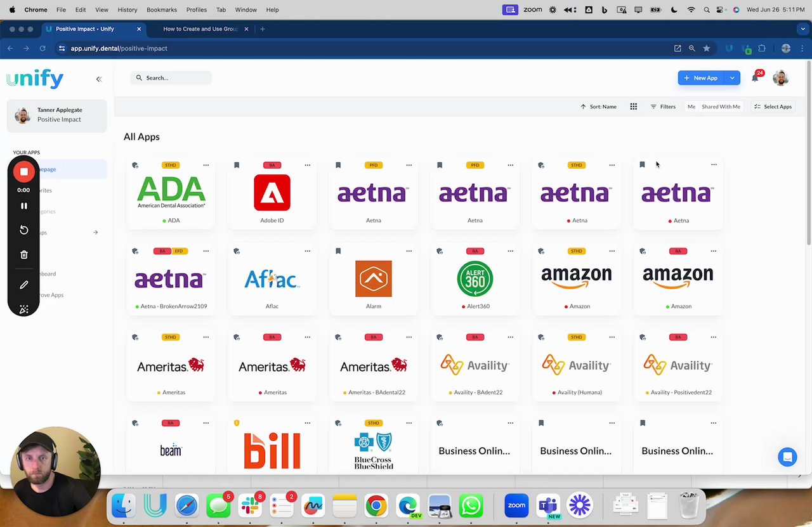Open a new Chrome tab with plus
This screenshot has width=812, height=527.
262,29
